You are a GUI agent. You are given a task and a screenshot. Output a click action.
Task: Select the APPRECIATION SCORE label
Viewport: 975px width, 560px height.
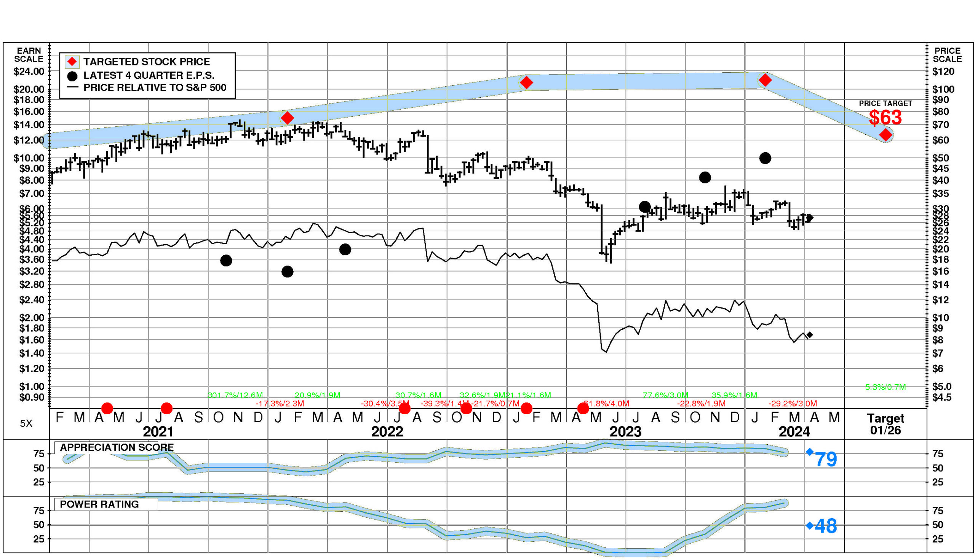pyautogui.click(x=117, y=447)
